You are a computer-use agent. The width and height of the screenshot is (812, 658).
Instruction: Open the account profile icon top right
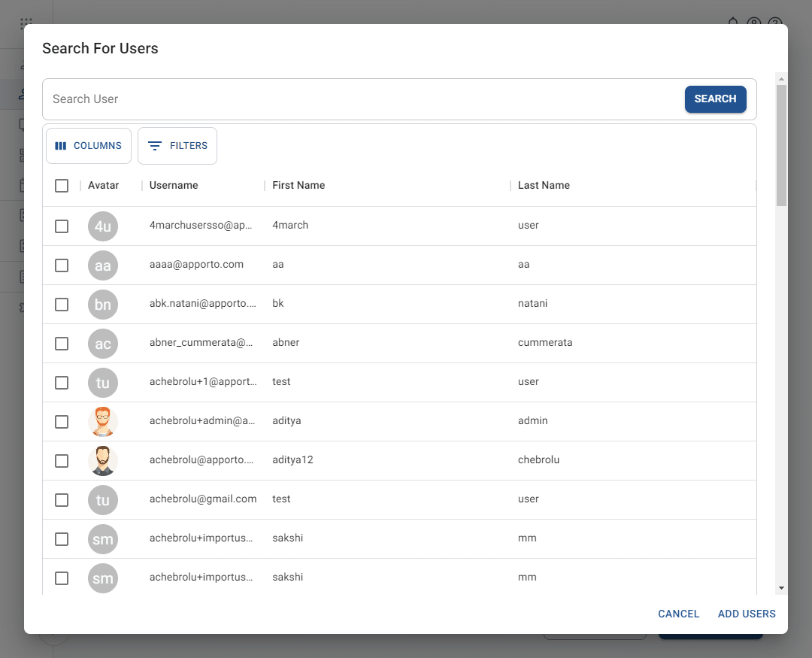(x=754, y=23)
